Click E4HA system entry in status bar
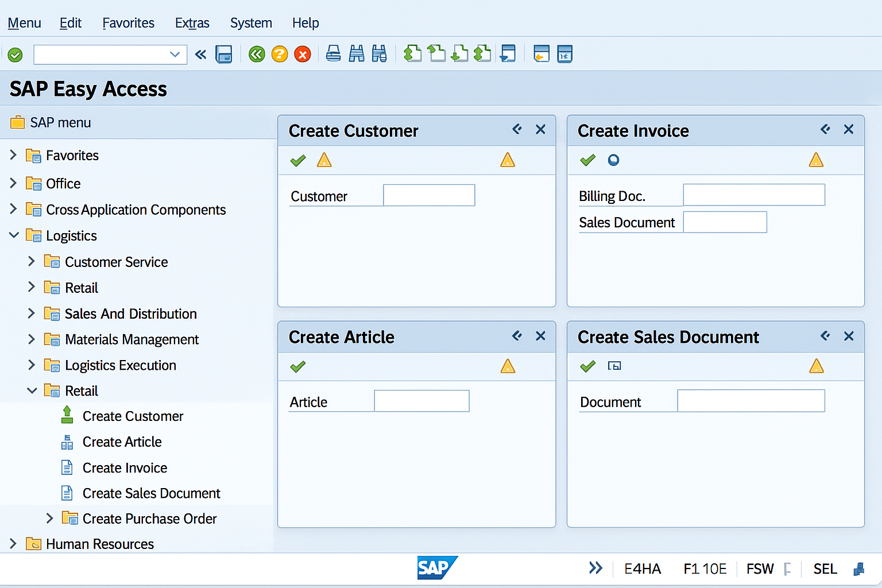The image size is (882, 588). pyautogui.click(x=643, y=568)
